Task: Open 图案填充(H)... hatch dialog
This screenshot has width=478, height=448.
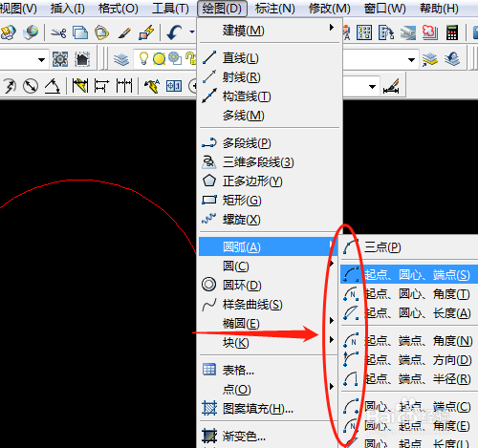Action: tap(268, 408)
